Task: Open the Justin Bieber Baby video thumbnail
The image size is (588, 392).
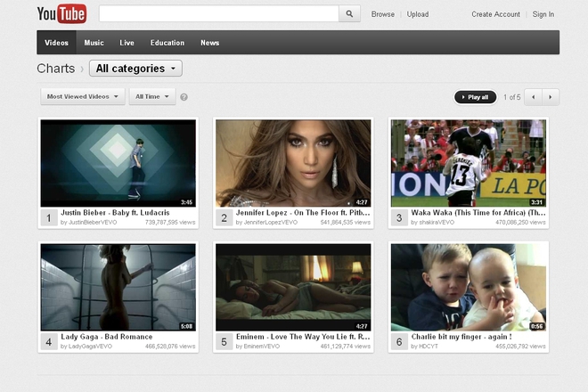Action: click(118, 163)
